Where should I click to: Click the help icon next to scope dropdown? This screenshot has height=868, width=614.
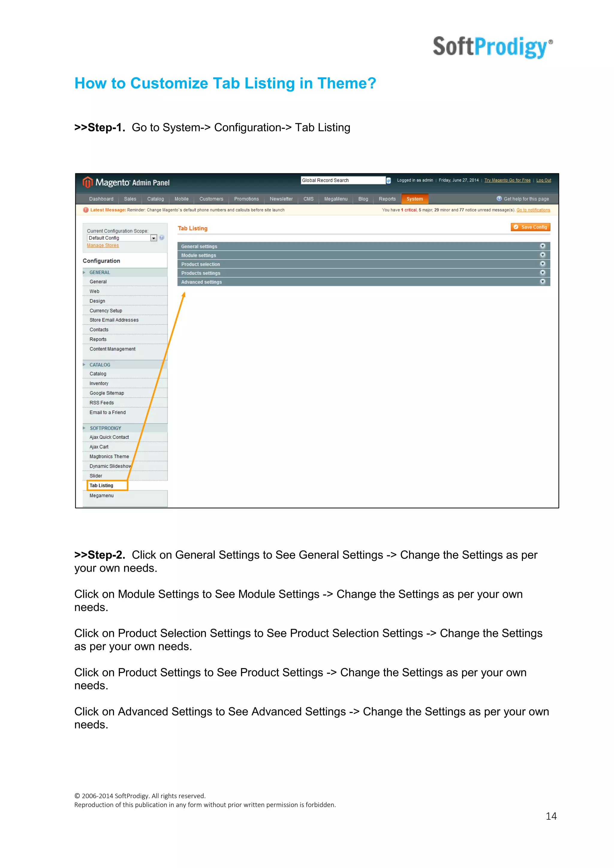coord(162,238)
